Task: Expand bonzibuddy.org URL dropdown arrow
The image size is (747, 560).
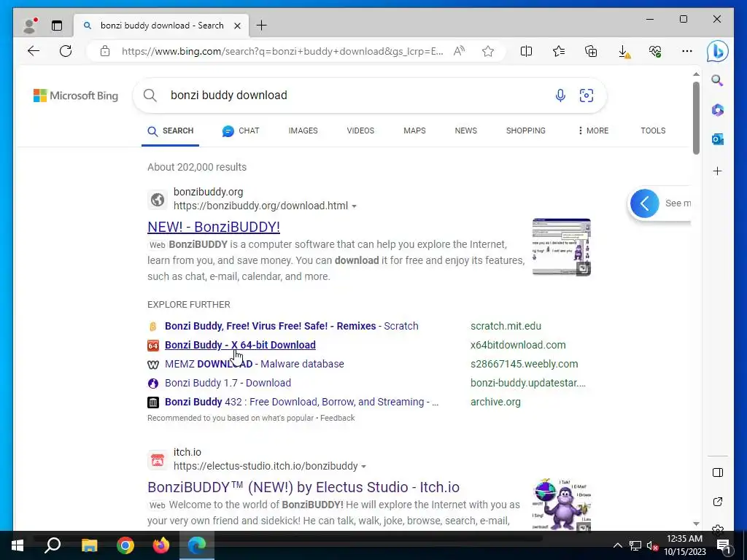Action: 354,206
